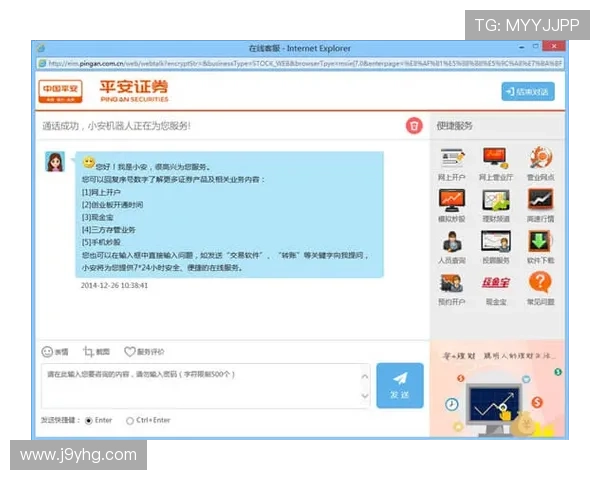
Task: Click the 小安 robot avatar picture
Action: [x=55, y=162]
